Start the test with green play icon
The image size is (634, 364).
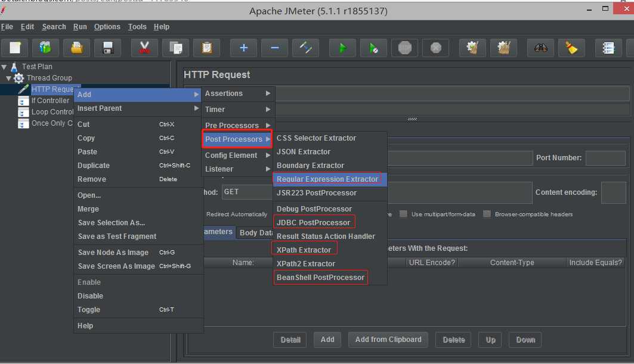click(x=342, y=48)
